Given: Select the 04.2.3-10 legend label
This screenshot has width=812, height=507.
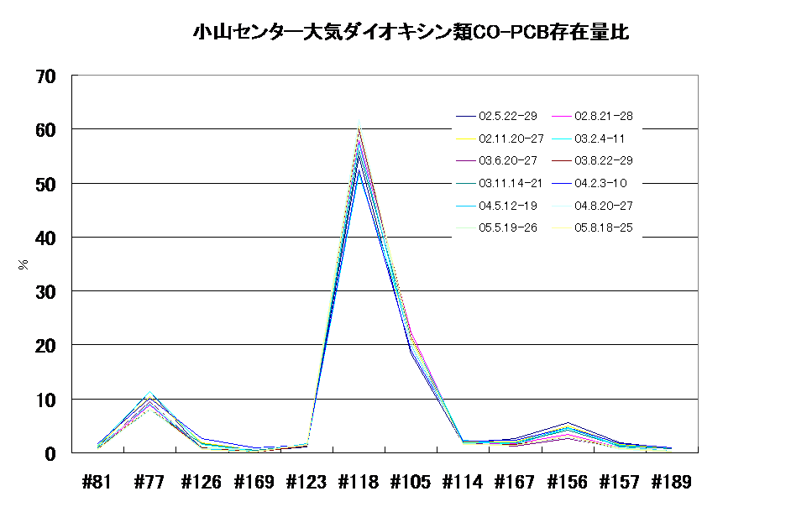Looking at the screenshot, I should click(600, 183).
